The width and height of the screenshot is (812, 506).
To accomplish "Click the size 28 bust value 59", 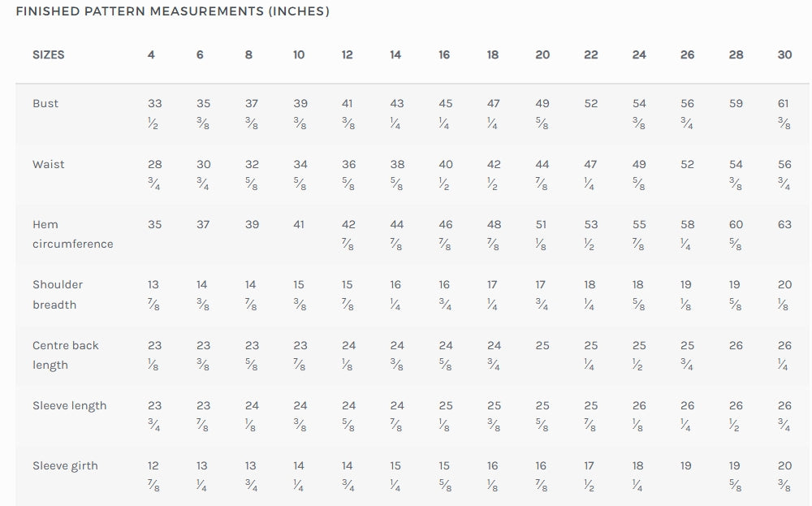I will (736, 104).
